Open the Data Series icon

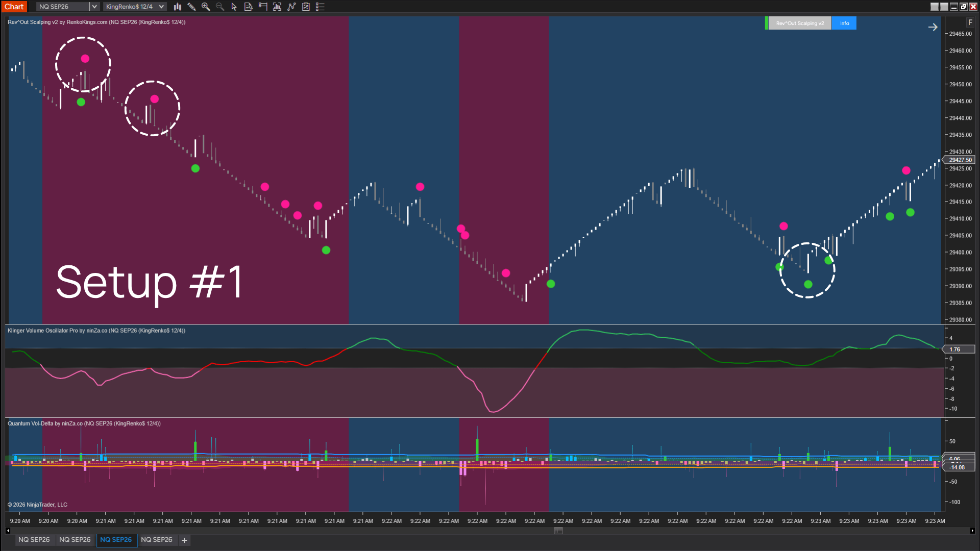[277, 7]
